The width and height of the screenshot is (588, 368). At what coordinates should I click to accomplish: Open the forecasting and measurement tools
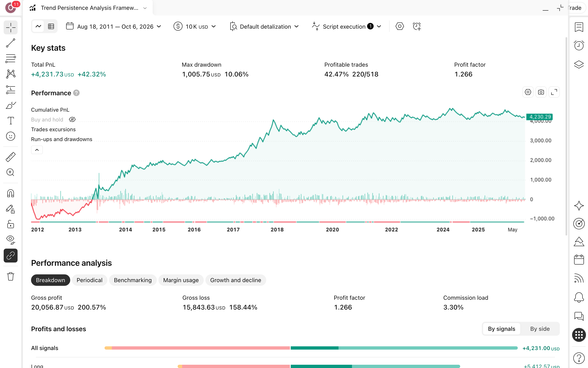[x=10, y=90]
